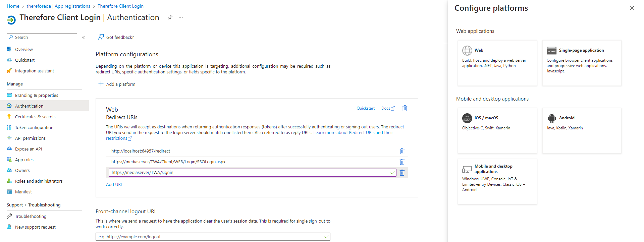Go to Home breadcrumb

click(13, 6)
